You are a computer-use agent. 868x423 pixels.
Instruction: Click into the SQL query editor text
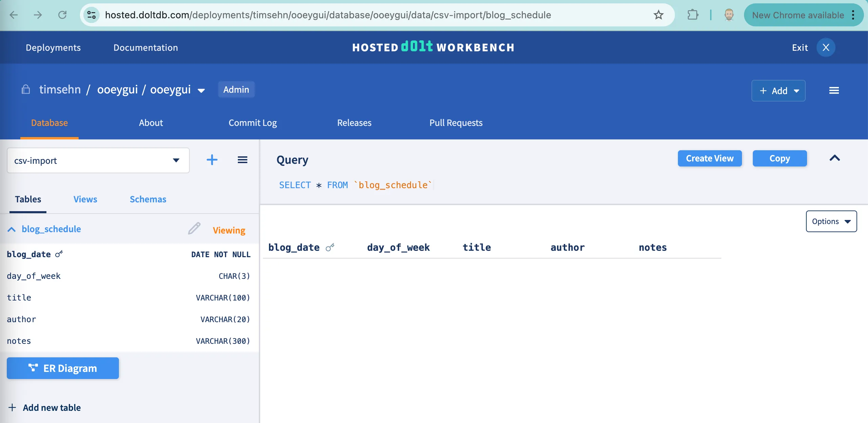click(356, 185)
